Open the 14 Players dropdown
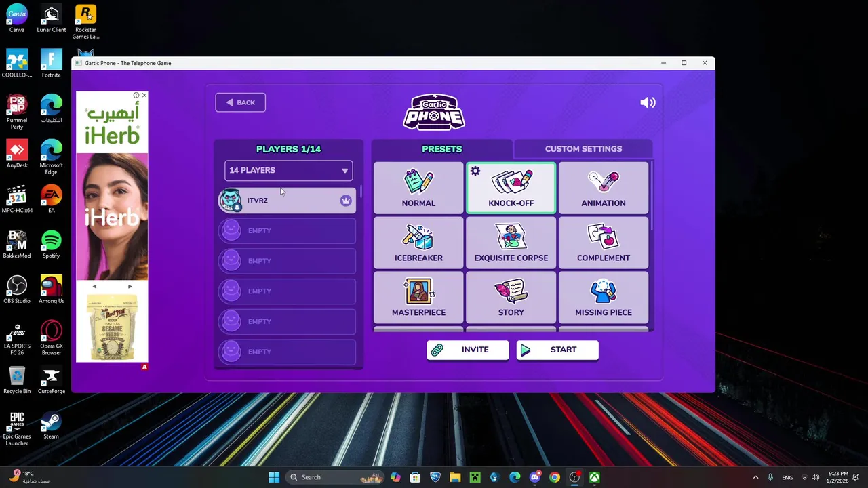Viewport: 868px width, 488px height. [288, 170]
